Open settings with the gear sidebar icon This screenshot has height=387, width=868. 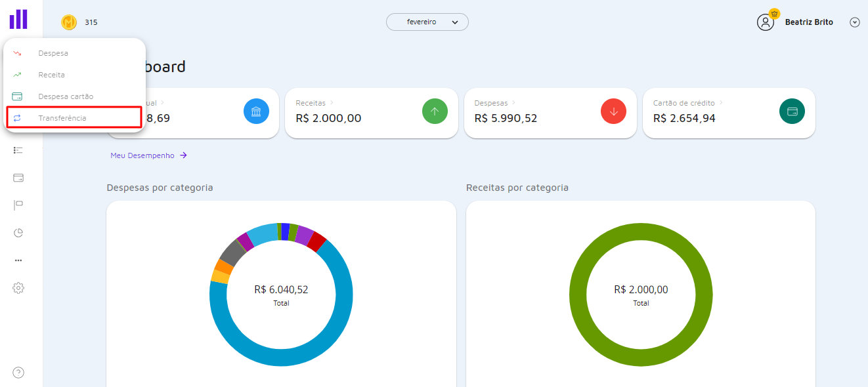pos(18,287)
